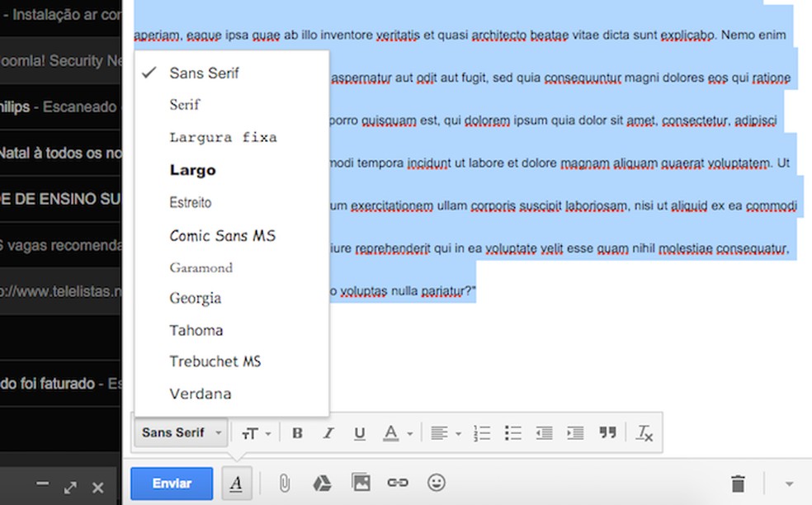Toggle italic formatting

pos(328,432)
